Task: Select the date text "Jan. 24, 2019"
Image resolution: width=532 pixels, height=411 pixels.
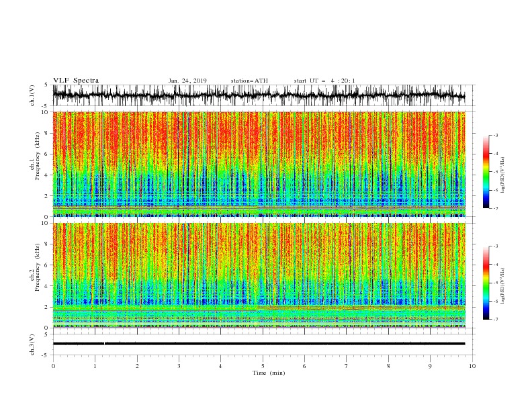Action: pyautogui.click(x=187, y=81)
